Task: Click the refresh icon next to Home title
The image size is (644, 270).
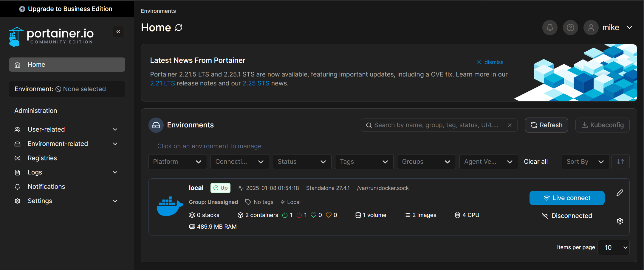Action: [x=179, y=28]
